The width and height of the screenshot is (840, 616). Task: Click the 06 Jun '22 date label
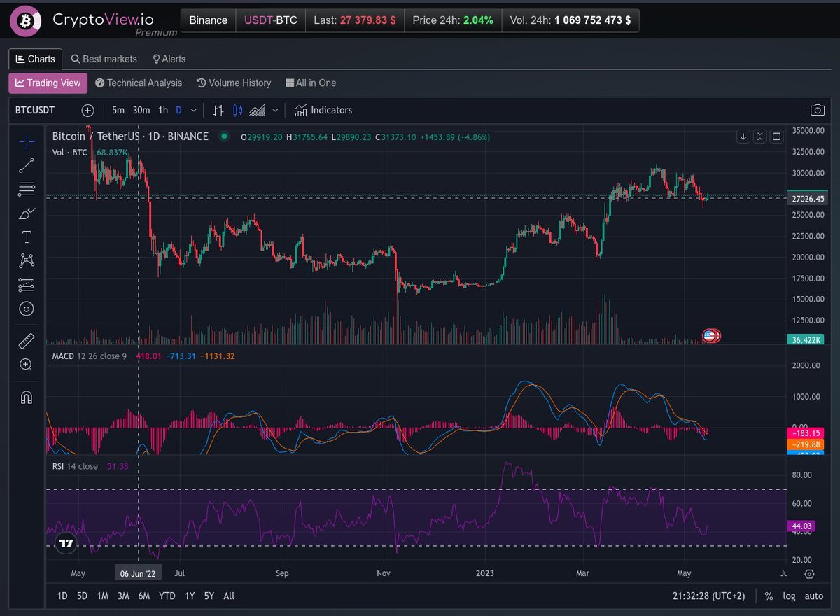(x=138, y=574)
